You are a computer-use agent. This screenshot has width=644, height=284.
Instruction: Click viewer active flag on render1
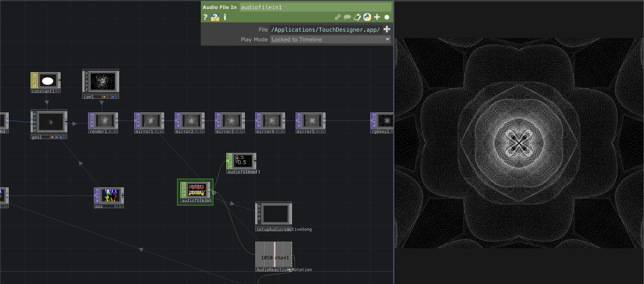[x=92, y=114]
